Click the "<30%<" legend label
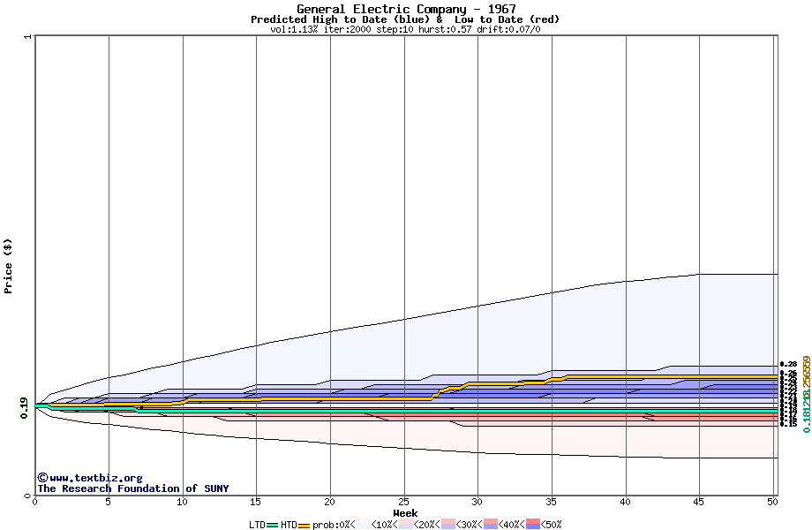Viewport: 812px width, 530px height. coord(470,525)
